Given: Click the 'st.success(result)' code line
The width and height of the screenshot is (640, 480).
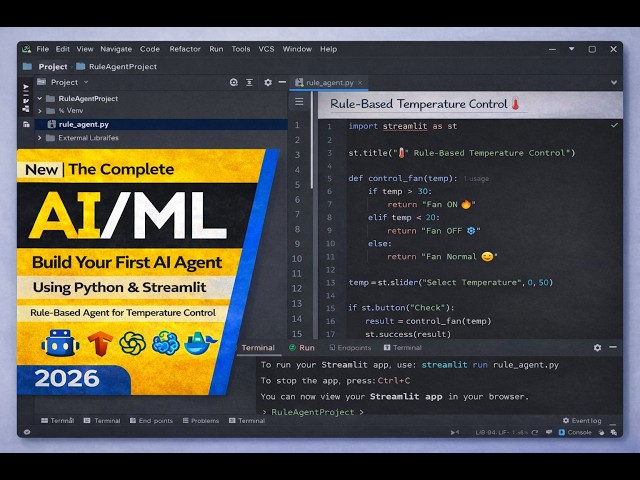Looking at the screenshot, I should (x=408, y=334).
